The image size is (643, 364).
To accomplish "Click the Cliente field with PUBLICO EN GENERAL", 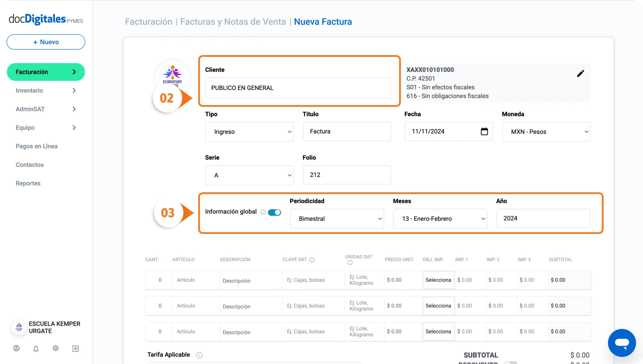I will pos(298,88).
